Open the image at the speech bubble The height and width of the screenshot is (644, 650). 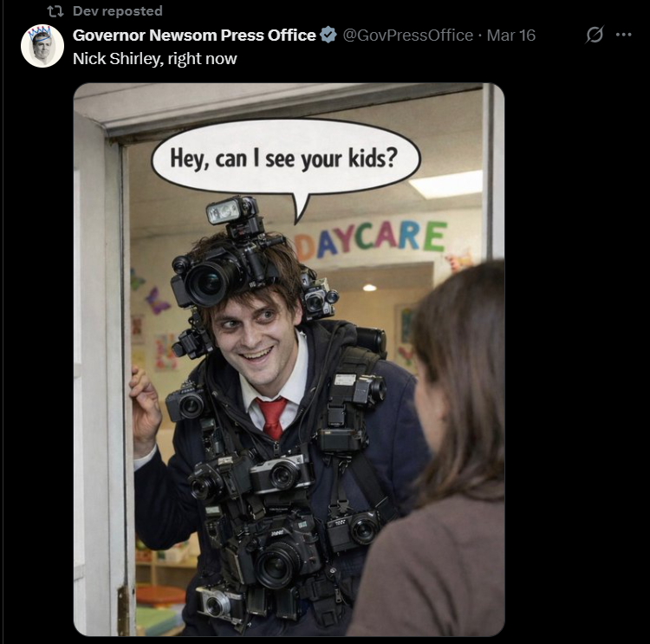click(286, 159)
